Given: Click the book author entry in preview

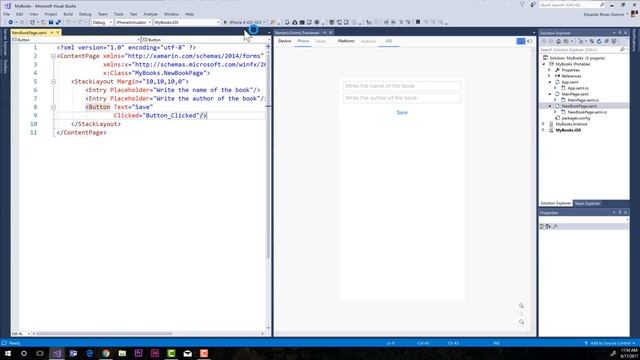Looking at the screenshot, I should [x=402, y=98].
